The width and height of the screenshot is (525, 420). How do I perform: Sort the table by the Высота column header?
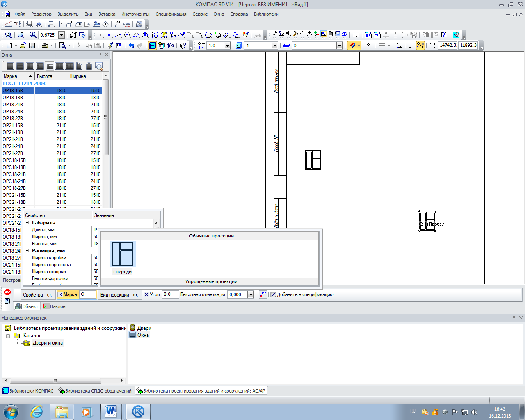coord(51,76)
